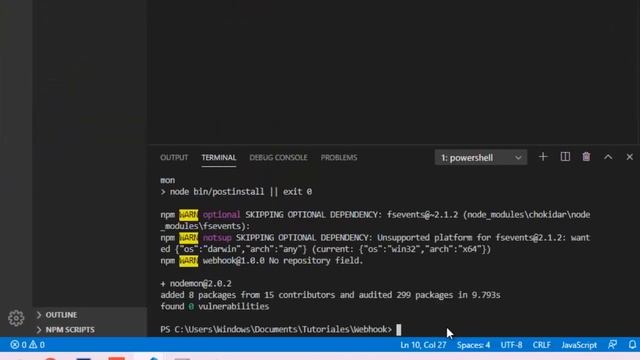Kill terminal with trash icon
Image resolution: width=640 pixels, height=360 pixels.
586,157
